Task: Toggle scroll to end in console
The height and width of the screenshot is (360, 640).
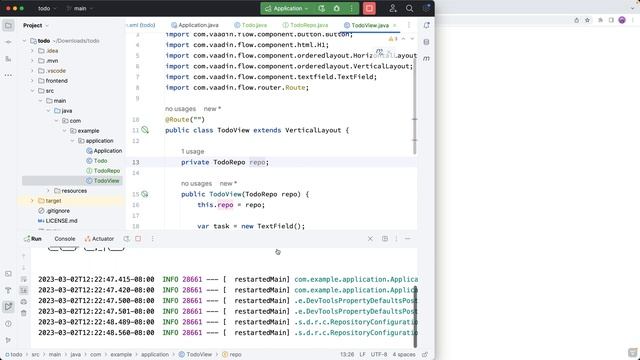Action: click(24, 290)
